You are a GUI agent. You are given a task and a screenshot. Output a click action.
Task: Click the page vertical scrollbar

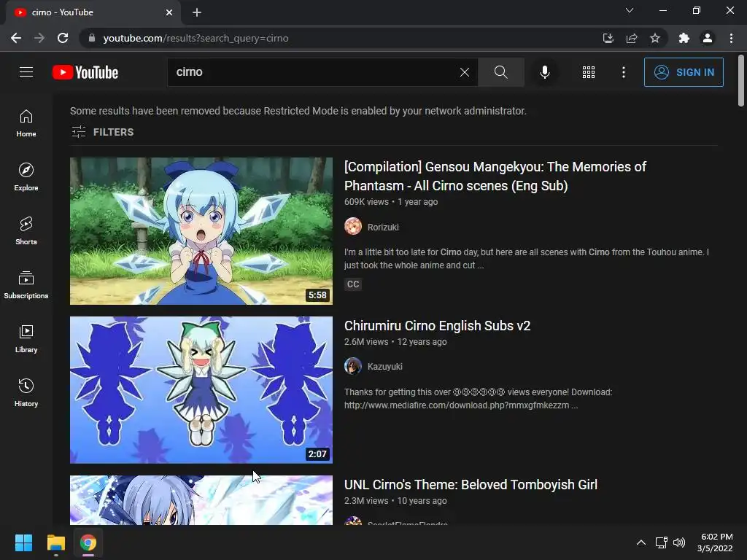740,81
